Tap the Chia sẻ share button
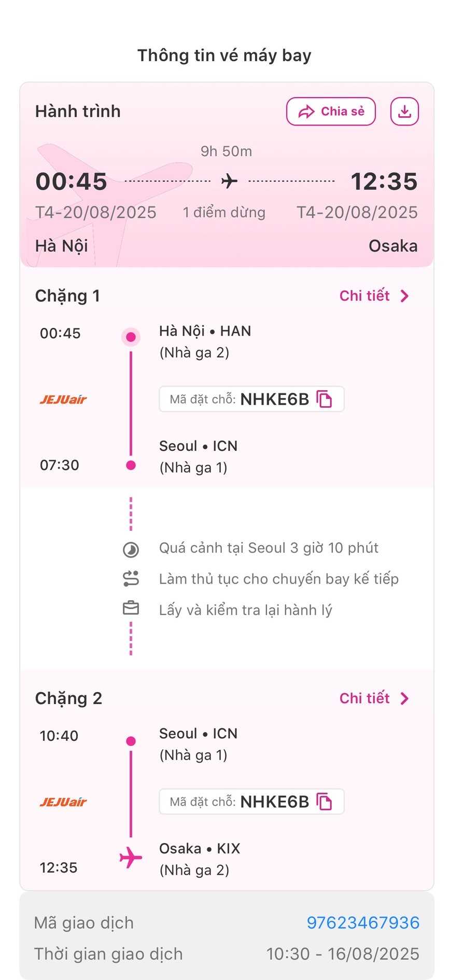Viewport: 449px width, 980px height. [x=331, y=112]
